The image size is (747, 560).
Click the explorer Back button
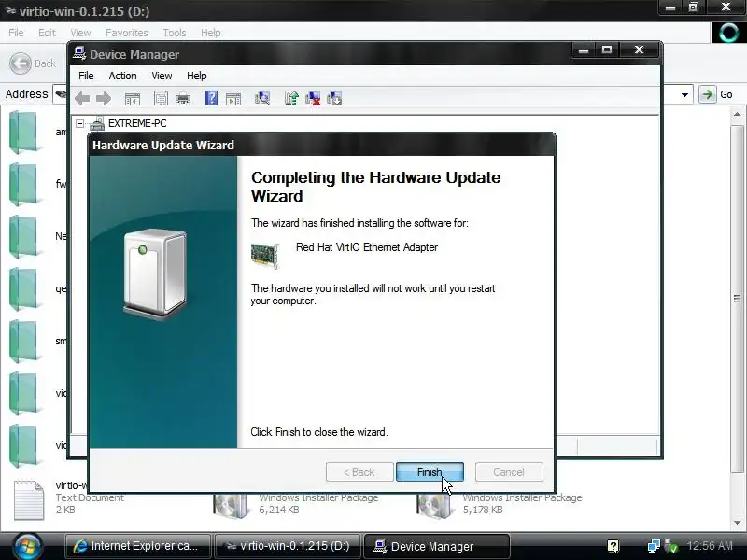(x=33, y=63)
